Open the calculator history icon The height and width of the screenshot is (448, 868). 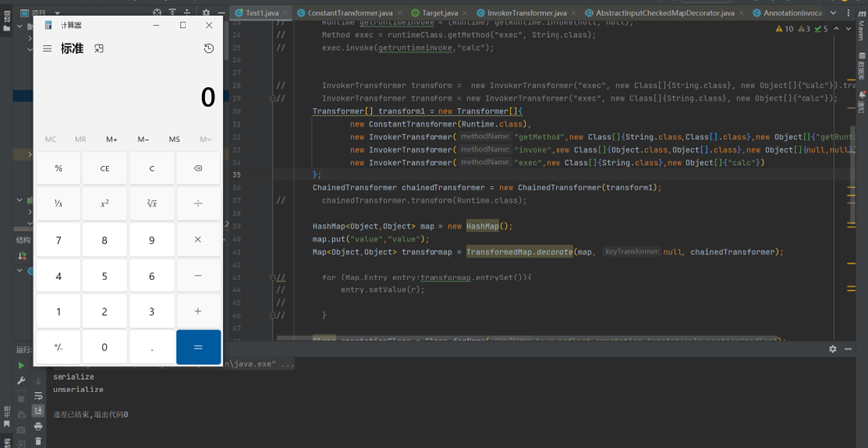point(208,49)
